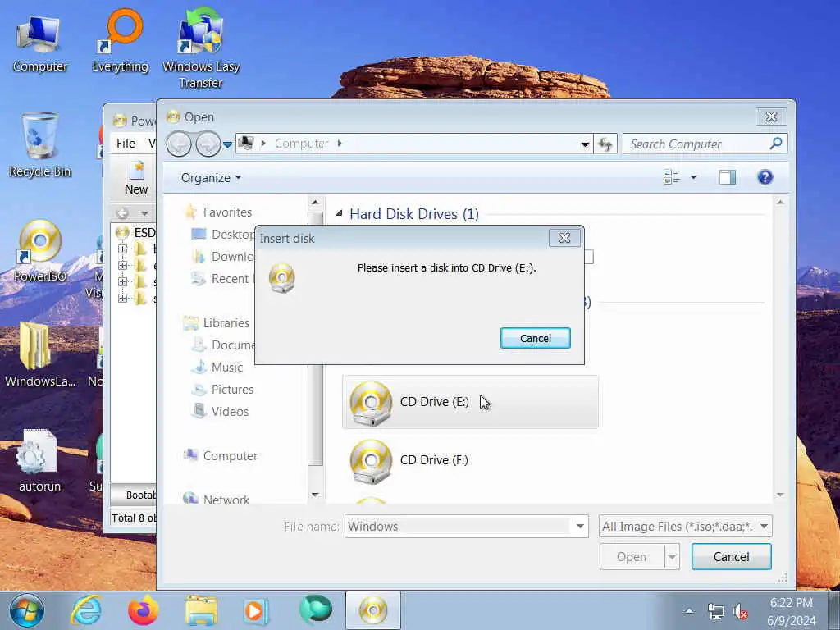The height and width of the screenshot is (630, 840).
Task: Open the Windows Start menu
Action: (x=26, y=610)
